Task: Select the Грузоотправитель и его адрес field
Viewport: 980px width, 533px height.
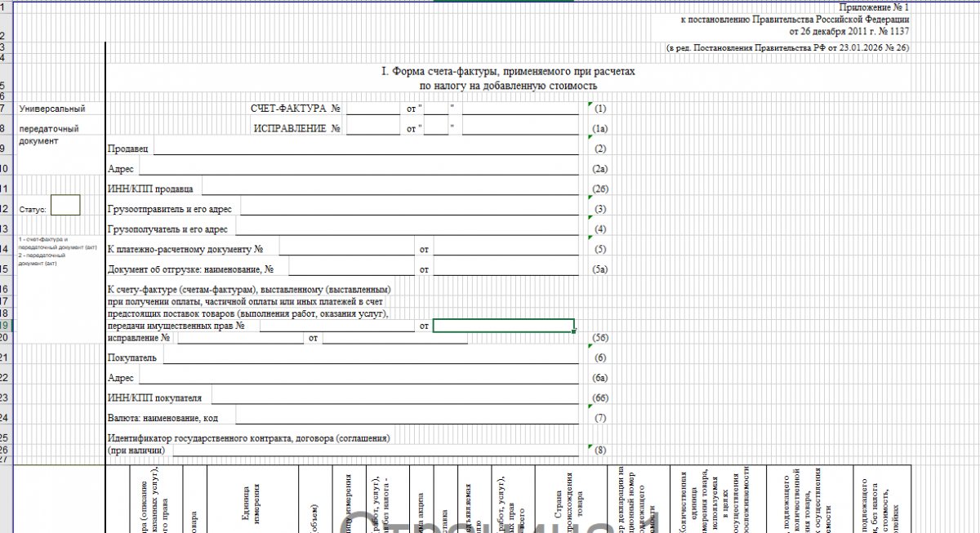Action: click(x=412, y=209)
